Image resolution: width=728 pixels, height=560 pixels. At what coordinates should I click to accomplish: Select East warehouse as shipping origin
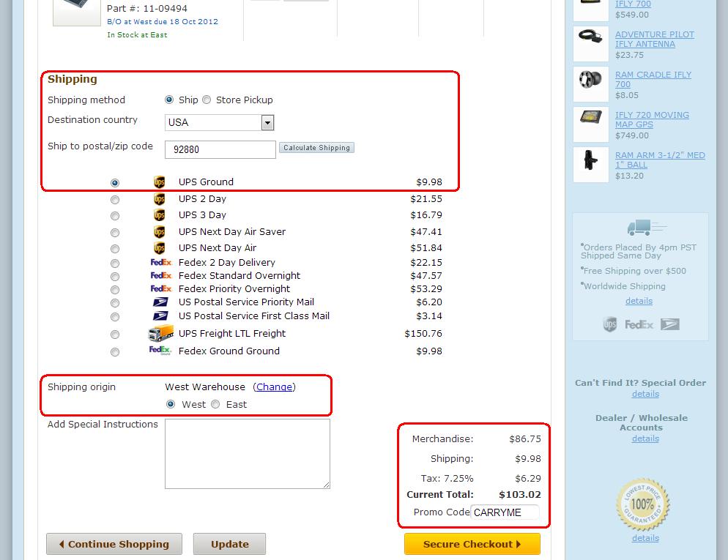[x=215, y=405]
